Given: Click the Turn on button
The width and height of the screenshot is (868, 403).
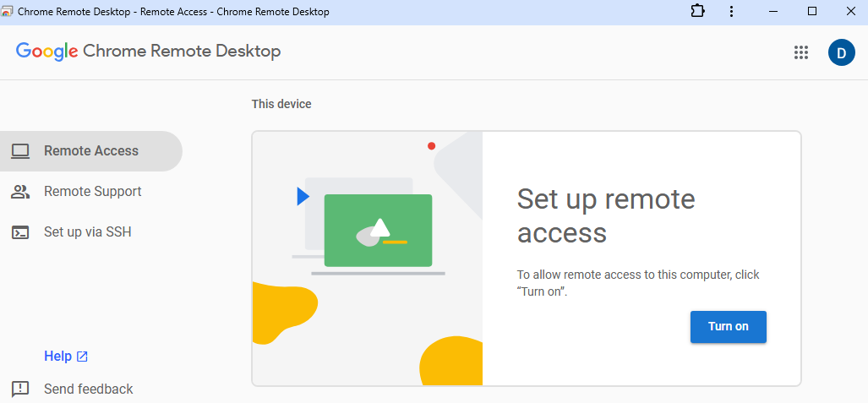Looking at the screenshot, I should click(x=728, y=327).
